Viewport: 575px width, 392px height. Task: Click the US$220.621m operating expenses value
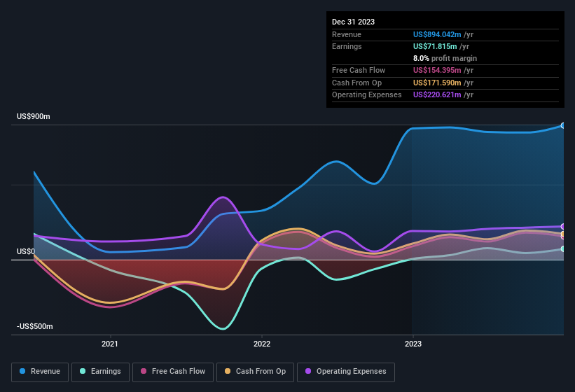click(x=437, y=95)
